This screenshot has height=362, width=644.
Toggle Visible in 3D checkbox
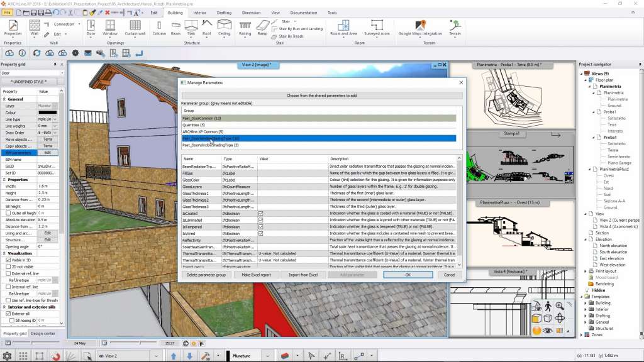tap(8, 260)
